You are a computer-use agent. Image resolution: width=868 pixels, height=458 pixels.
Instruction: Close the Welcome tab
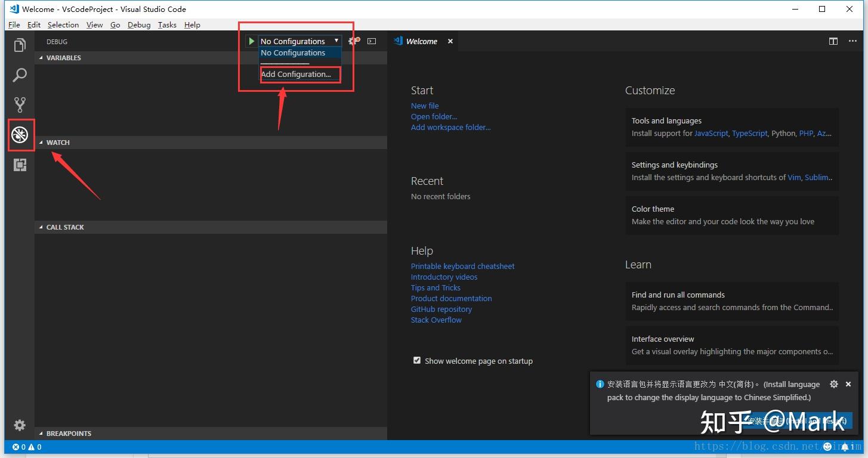(x=450, y=41)
